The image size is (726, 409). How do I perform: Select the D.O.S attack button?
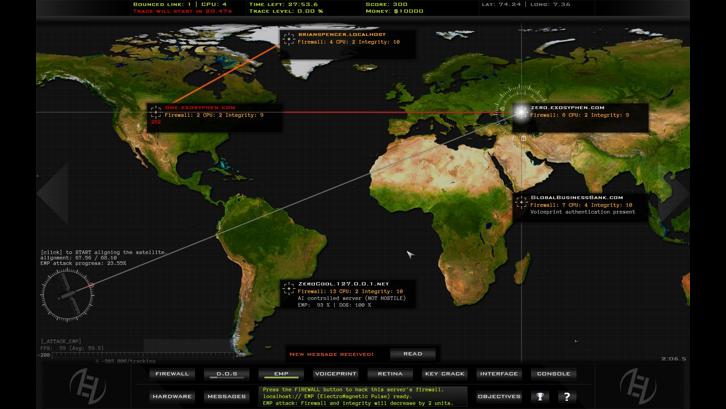(x=226, y=374)
